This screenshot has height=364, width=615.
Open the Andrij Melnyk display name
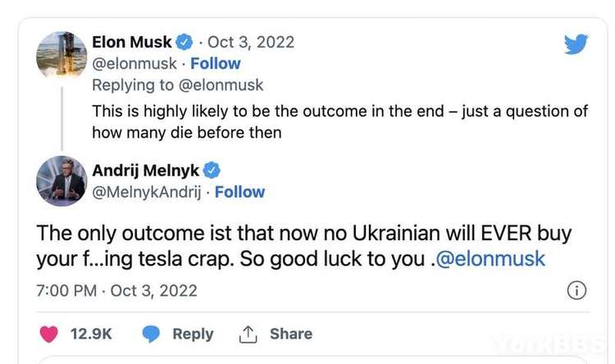(146, 171)
